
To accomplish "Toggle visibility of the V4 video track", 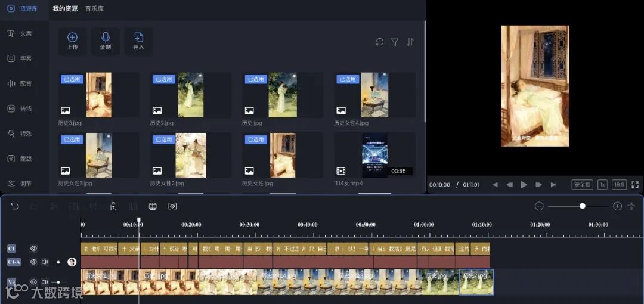I will pyautogui.click(x=33, y=282).
